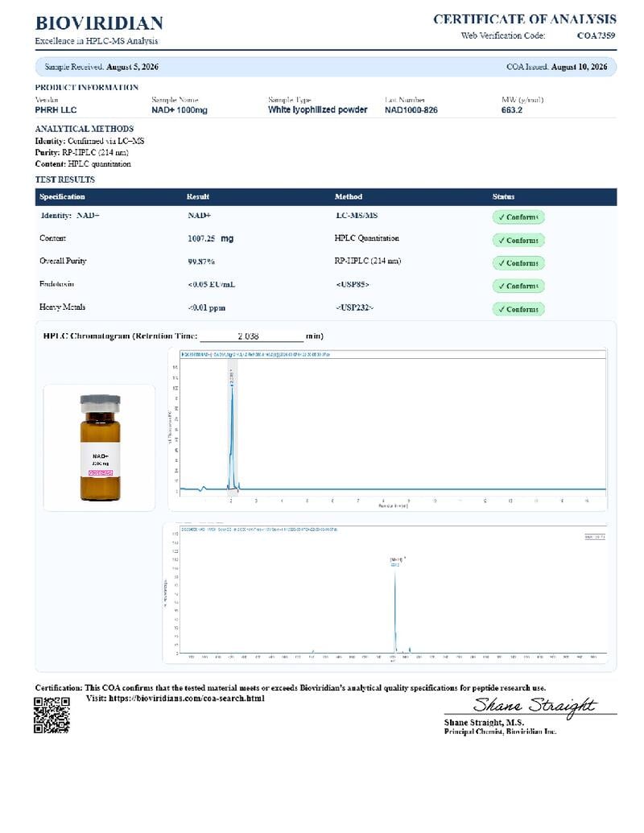Click the LC-MS/MS method cell
Image resolution: width=644 pixels, height=833 pixels.
[357, 215]
